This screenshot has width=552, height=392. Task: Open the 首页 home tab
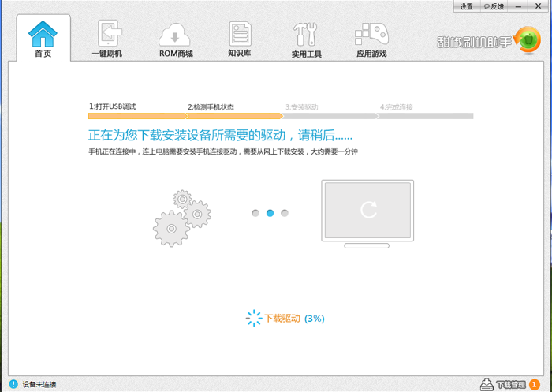point(43,38)
